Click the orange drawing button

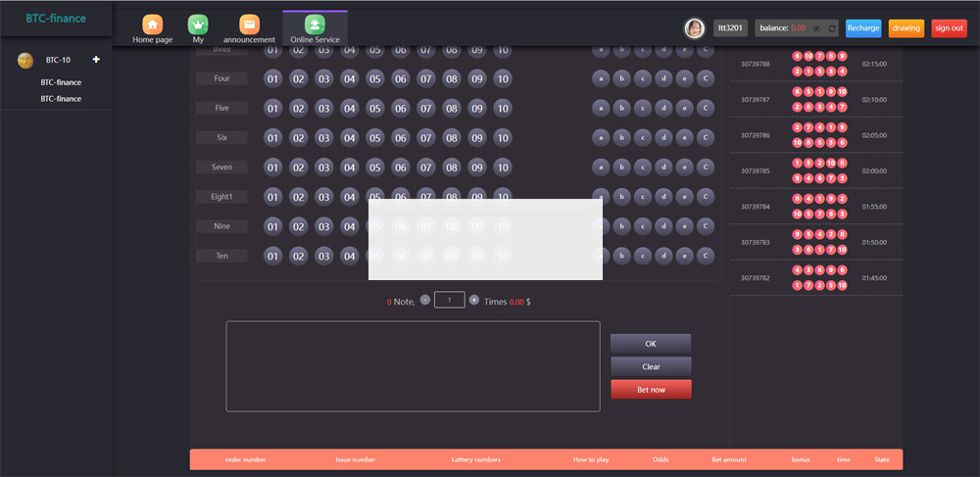tap(906, 28)
